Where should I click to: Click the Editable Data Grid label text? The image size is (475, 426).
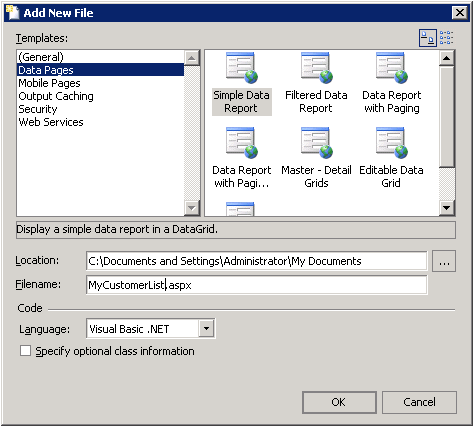click(391, 177)
